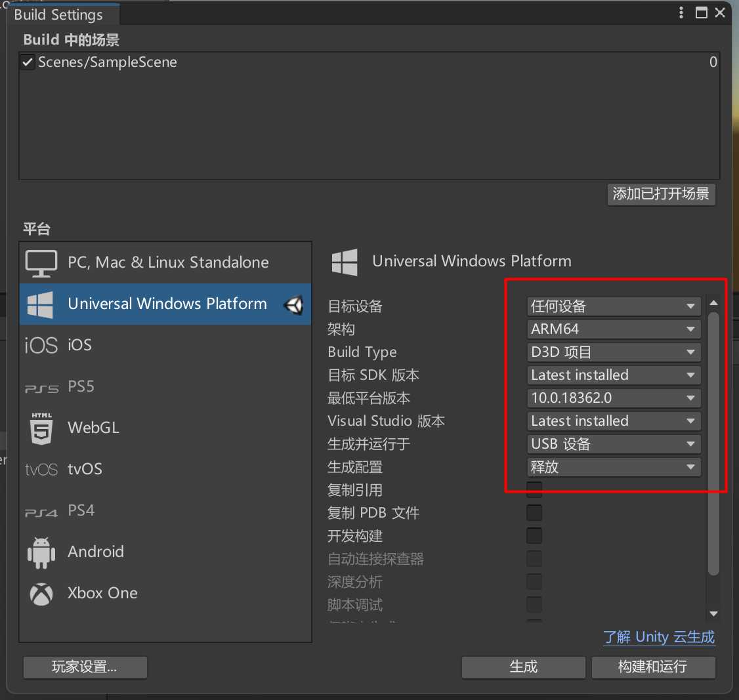Choose Android platform entry
The image size is (739, 700).
[165, 552]
